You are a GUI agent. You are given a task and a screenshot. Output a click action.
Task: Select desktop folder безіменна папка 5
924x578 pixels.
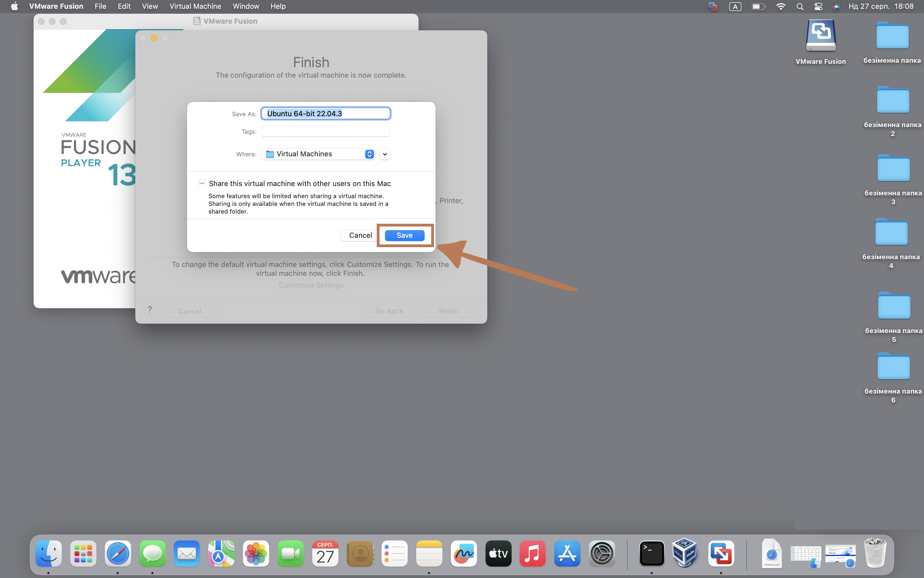pyautogui.click(x=894, y=306)
